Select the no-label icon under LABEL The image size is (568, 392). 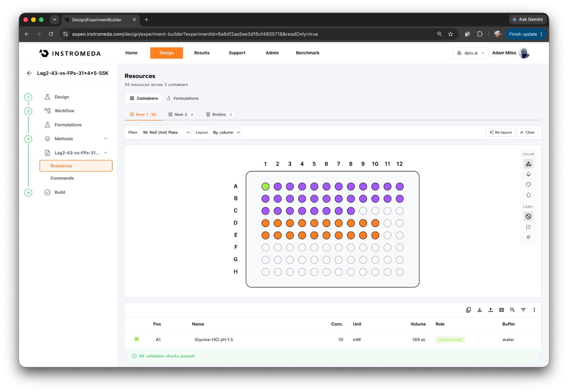pos(528,217)
